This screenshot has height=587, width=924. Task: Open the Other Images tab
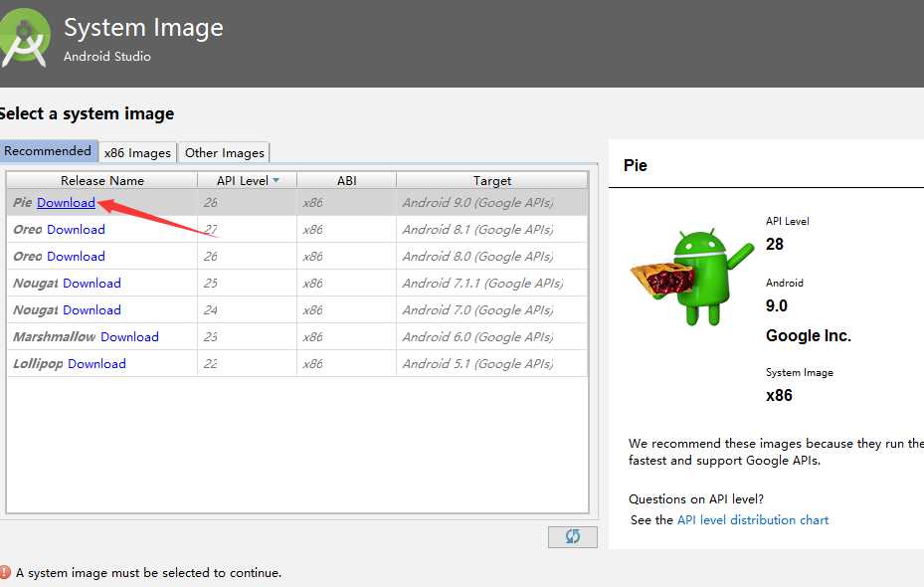tap(225, 152)
